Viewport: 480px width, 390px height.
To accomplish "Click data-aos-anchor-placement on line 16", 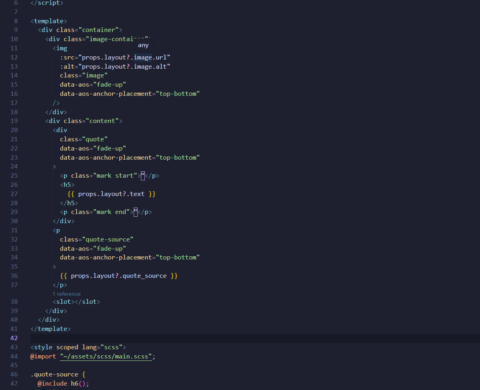I will (x=130, y=94).
